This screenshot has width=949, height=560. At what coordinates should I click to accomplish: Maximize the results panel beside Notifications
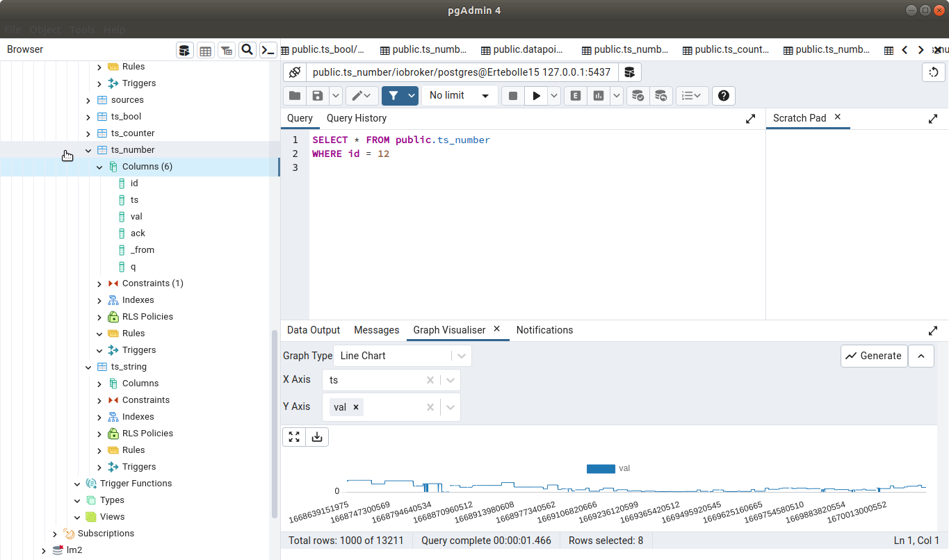tap(933, 331)
